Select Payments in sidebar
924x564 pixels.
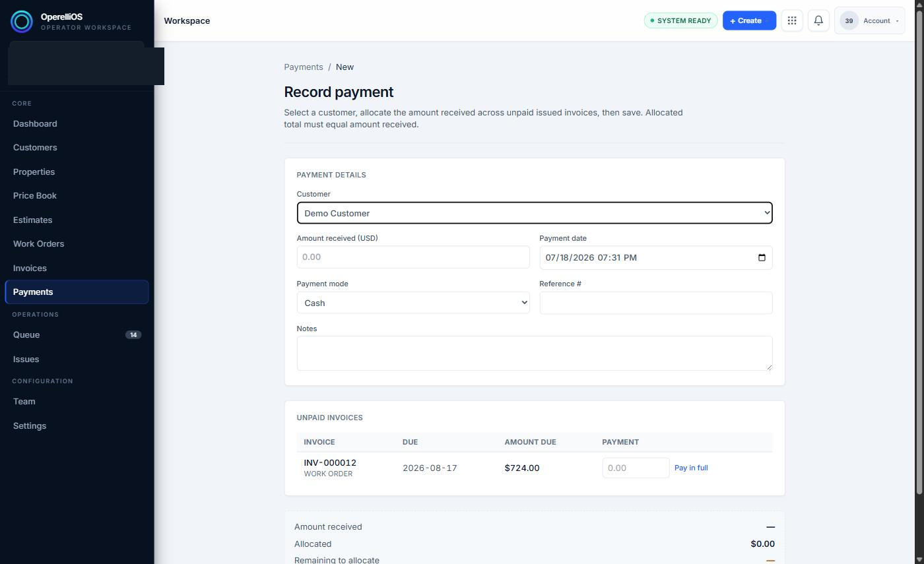pyautogui.click(x=77, y=292)
